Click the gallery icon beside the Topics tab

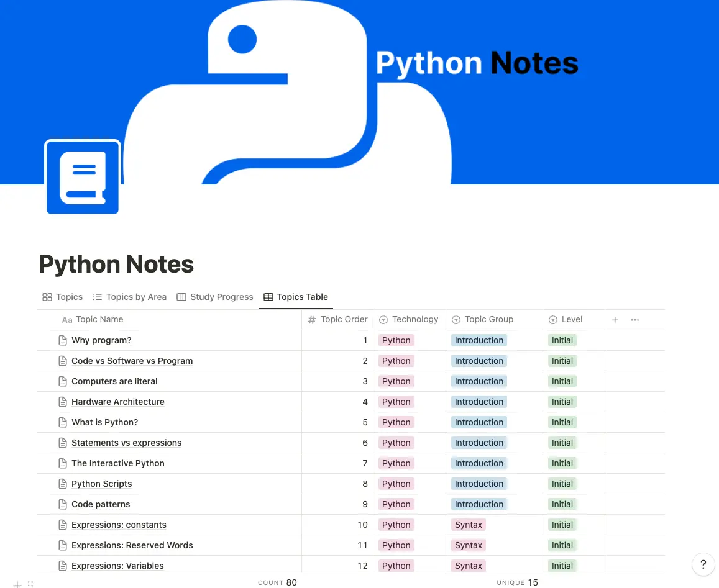pyautogui.click(x=48, y=297)
